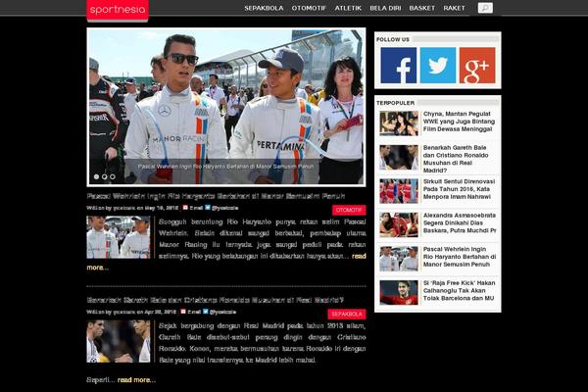The image size is (588, 392).
Task: Click read more after Seperti text
Action: (x=136, y=380)
